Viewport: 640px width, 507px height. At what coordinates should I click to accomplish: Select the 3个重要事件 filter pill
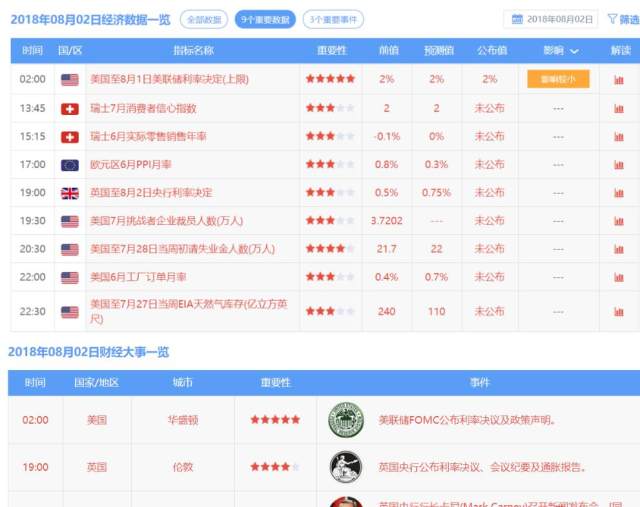(x=333, y=19)
